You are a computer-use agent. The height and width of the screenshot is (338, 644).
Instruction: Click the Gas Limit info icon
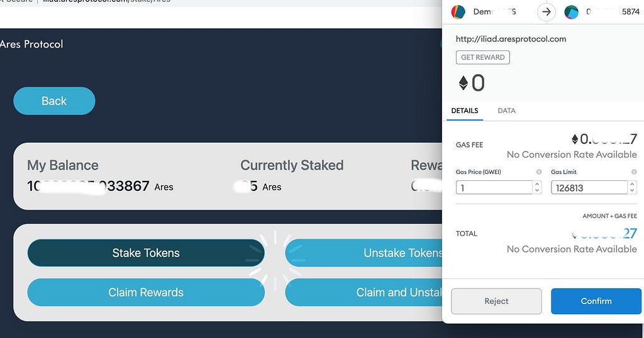(634, 172)
